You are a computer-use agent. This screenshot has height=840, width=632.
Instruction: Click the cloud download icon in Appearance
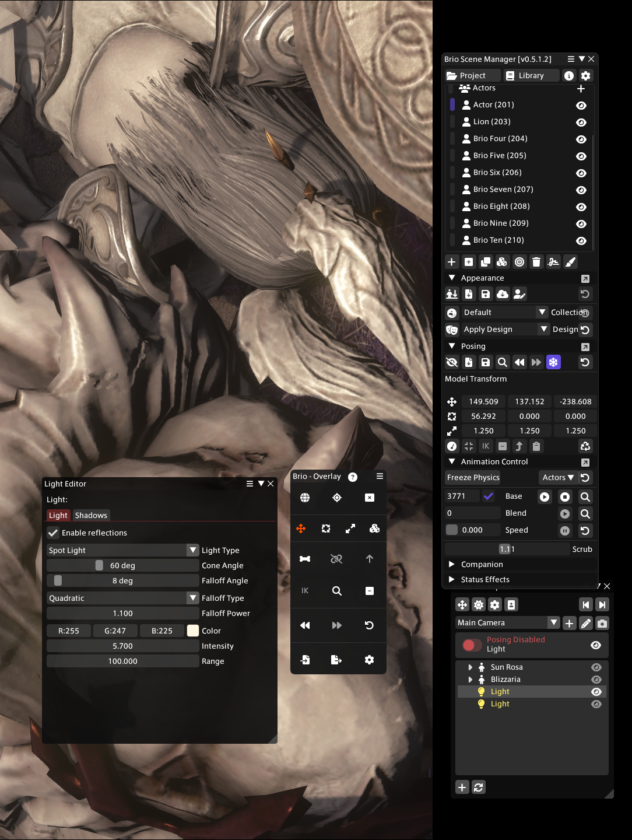(x=503, y=294)
